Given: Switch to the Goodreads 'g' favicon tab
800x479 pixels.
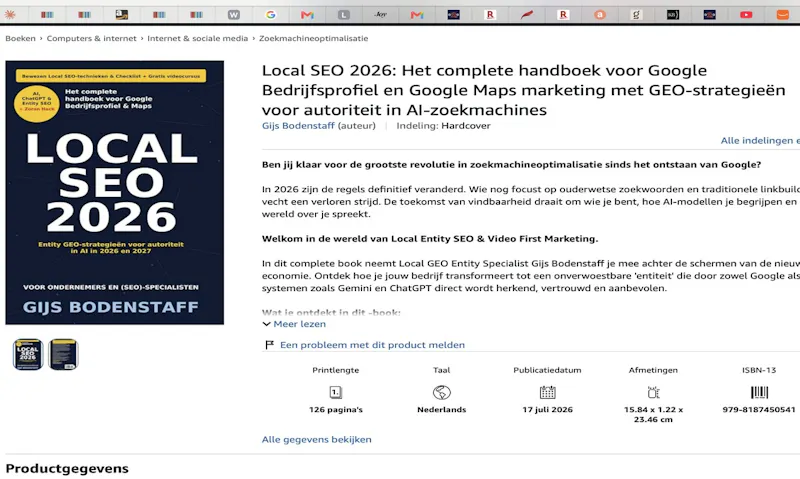Looking at the screenshot, I should 636,15.
